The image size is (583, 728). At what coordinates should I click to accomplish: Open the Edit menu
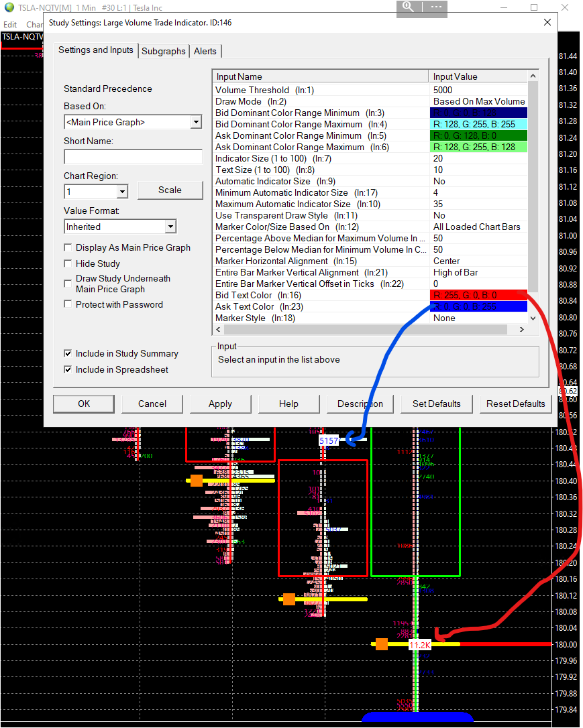tap(10, 25)
